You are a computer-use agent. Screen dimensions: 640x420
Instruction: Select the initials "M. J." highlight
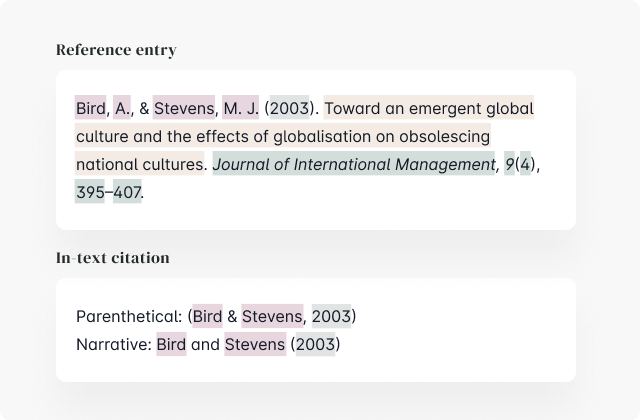coord(240,108)
